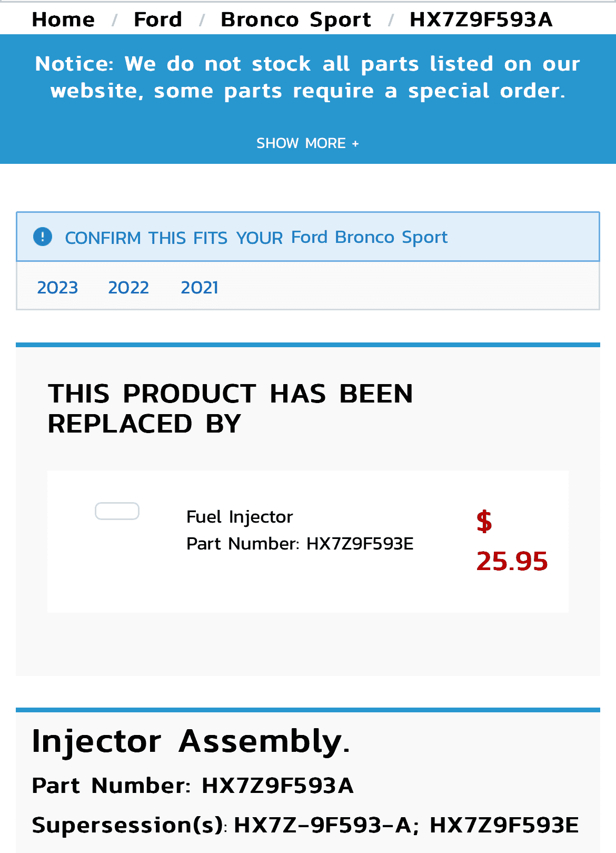Screen dimensions: 616x853
Task: Click the $25.95 replacement price
Action: (x=511, y=542)
